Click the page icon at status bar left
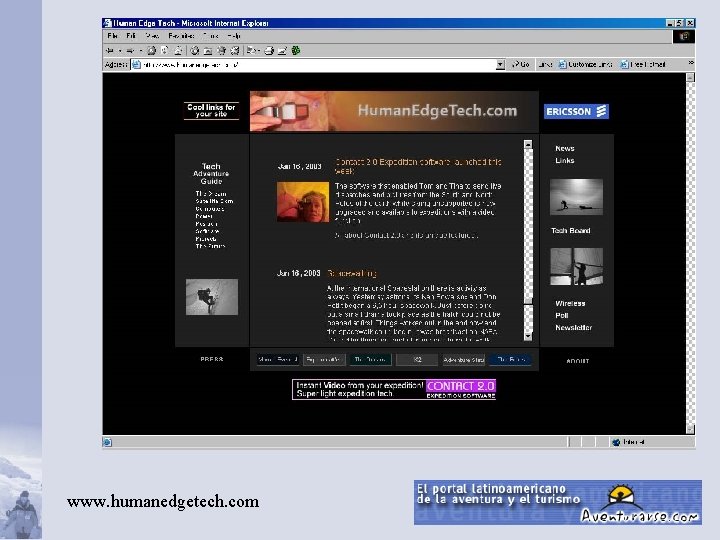Image resolution: width=720 pixels, height=540 pixels. coord(107,442)
